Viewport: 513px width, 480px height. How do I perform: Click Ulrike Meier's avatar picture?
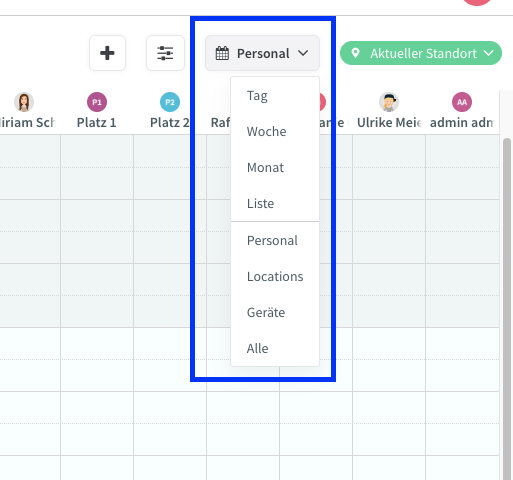[x=389, y=102]
